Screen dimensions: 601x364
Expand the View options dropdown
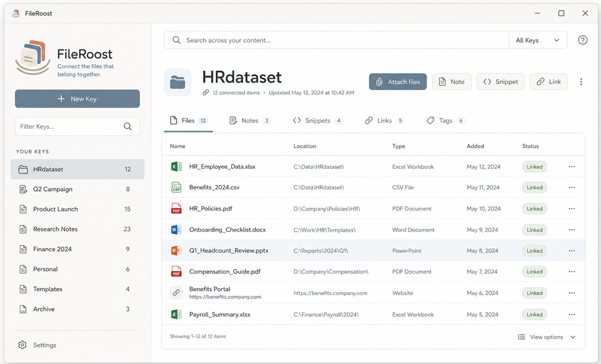(547, 337)
